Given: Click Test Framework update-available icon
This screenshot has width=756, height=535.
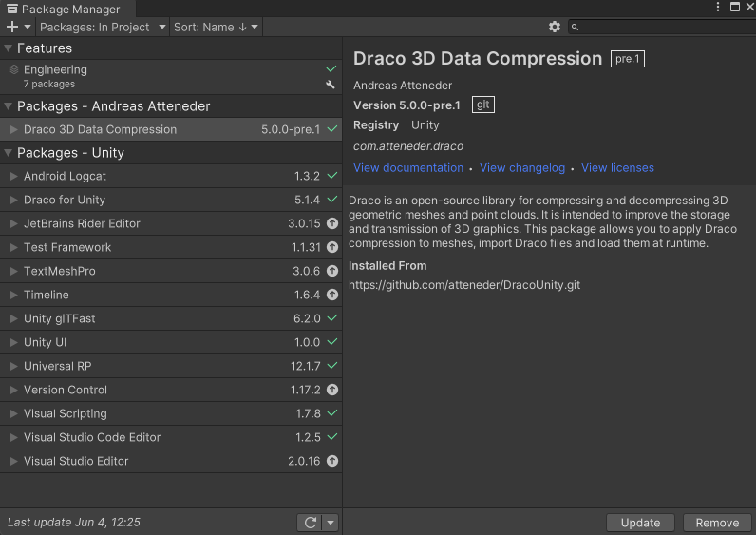Looking at the screenshot, I should [x=332, y=247].
